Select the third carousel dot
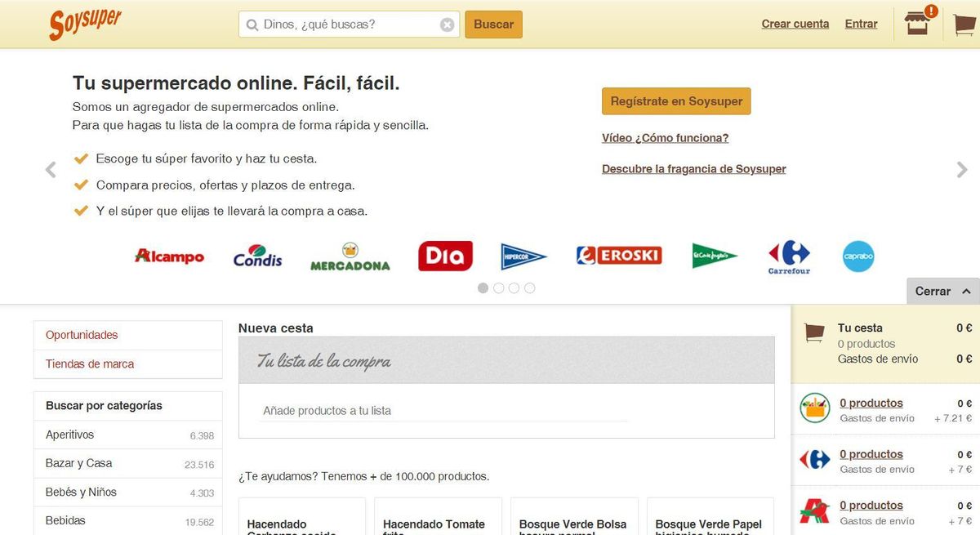 point(514,288)
